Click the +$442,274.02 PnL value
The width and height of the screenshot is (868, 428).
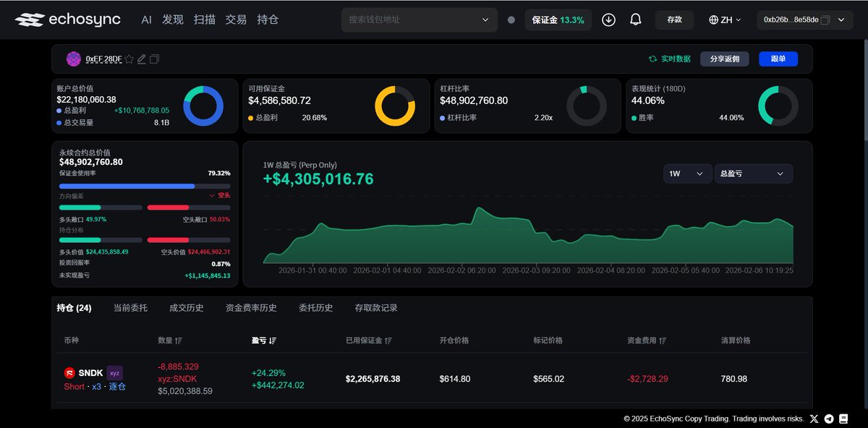point(278,385)
